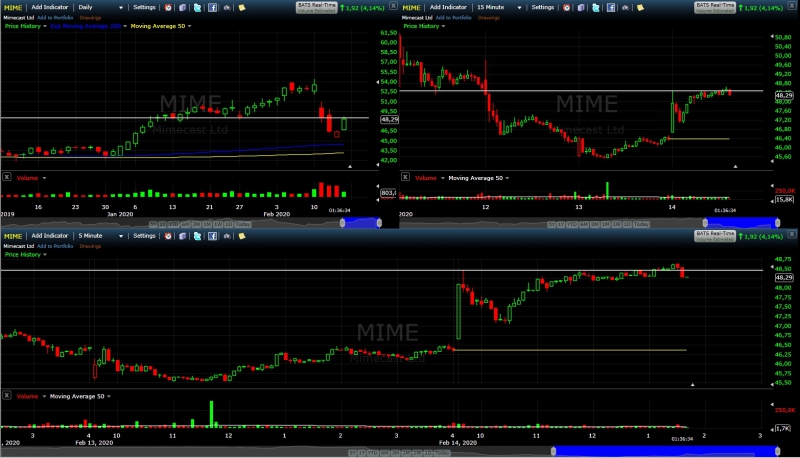
Task: Click binoculars icon in 15 Minute chart toolbar
Action: [626, 7]
